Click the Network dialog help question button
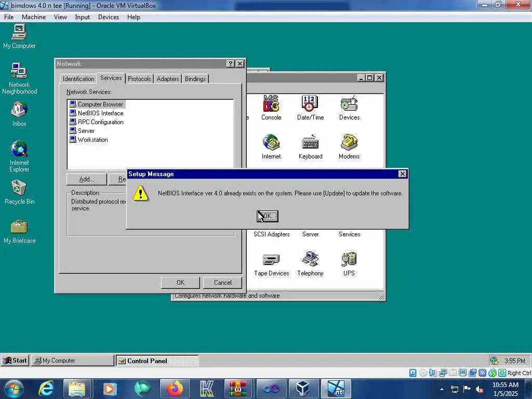 pos(230,64)
